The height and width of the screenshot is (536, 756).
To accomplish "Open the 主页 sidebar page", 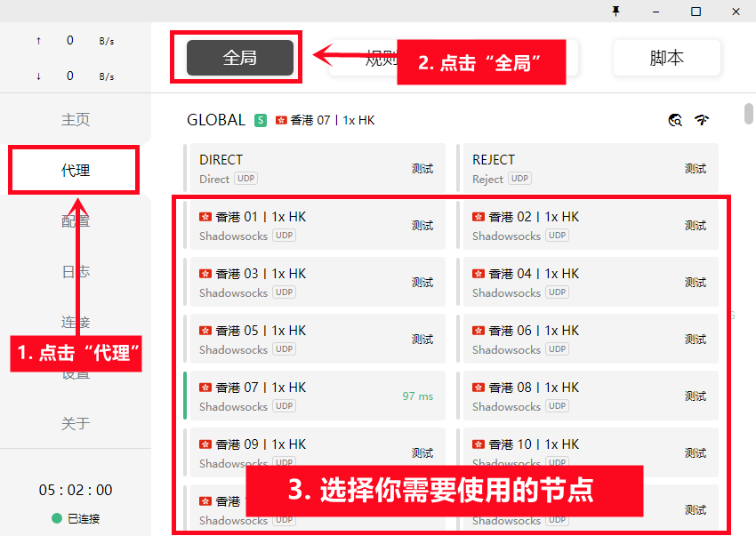I will 75,119.
